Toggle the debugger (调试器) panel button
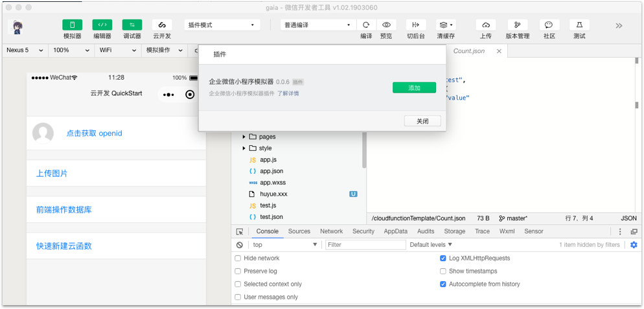The width and height of the screenshot is (644, 309). click(x=132, y=25)
